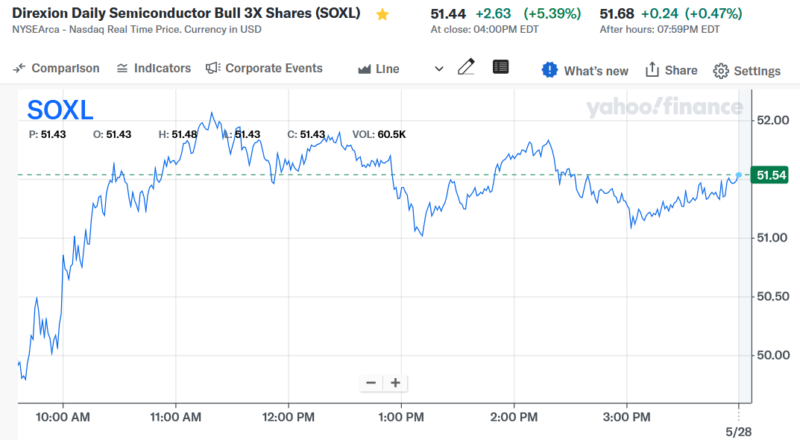Viewport: 800px width, 440px height.
Task: Open the Comparison tool
Action: pyautogui.click(x=57, y=68)
